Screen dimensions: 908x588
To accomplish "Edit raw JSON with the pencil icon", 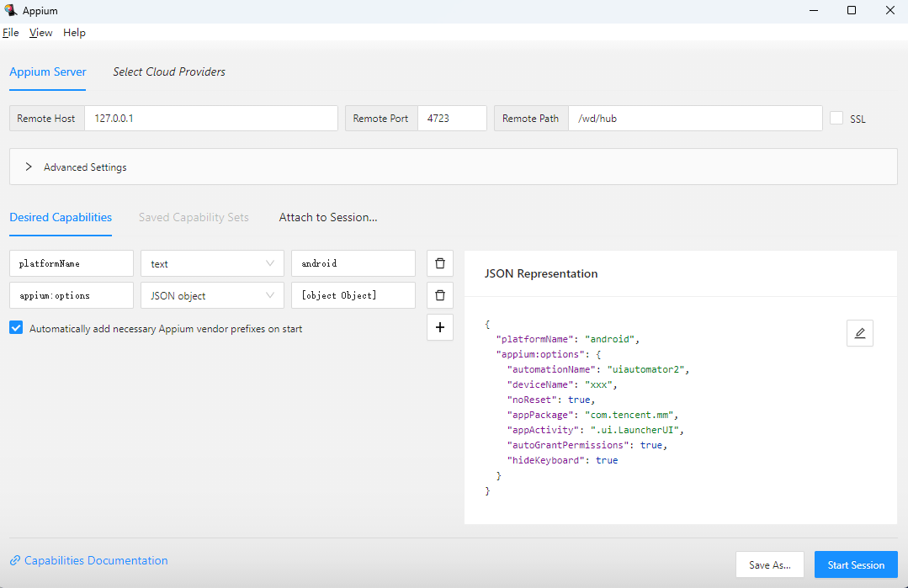I will pyautogui.click(x=860, y=333).
